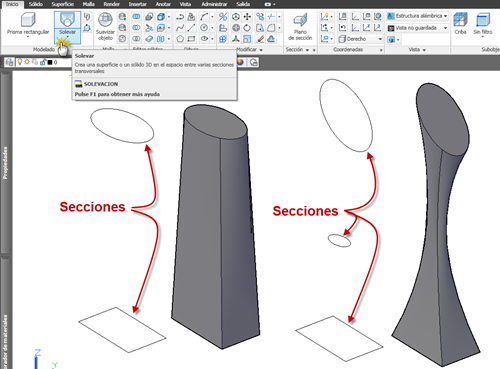This screenshot has height=369, width=500.
Task: Open the Malla ribbon tab
Action: tap(89, 4)
